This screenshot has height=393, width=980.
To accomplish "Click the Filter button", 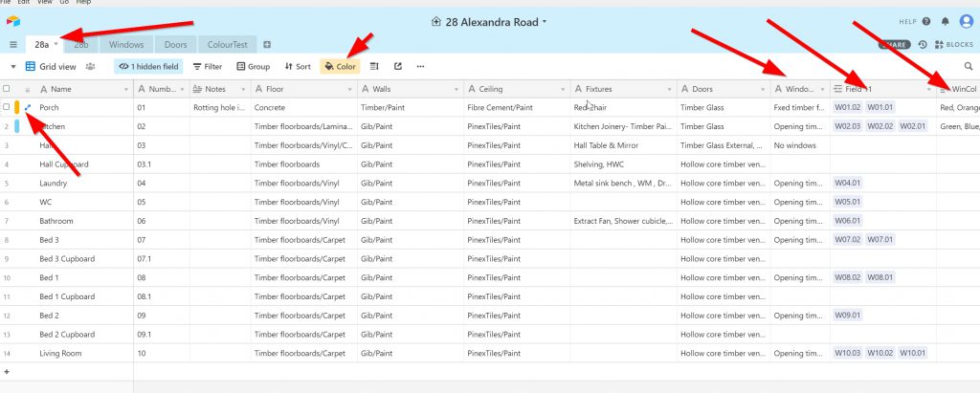I will [208, 67].
